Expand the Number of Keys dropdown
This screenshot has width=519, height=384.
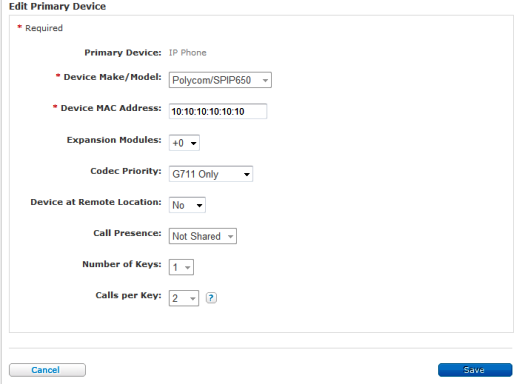tap(181, 267)
